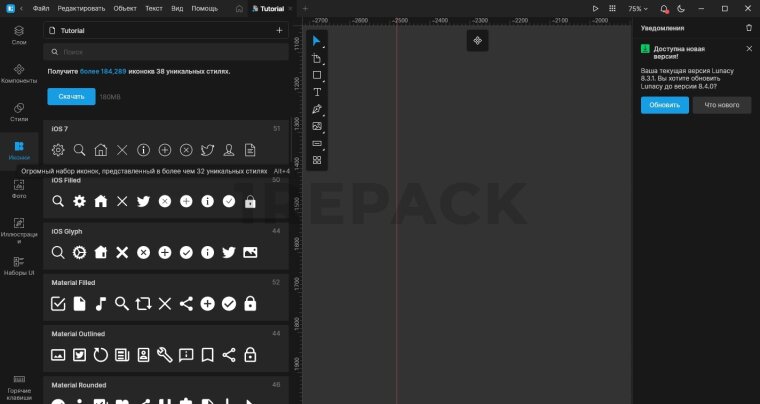Image resolution: width=760 pixels, height=404 pixels.
Task: Open the Components (Компоненты) sidebar panel
Action: pyautogui.click(x=19, y=74)
